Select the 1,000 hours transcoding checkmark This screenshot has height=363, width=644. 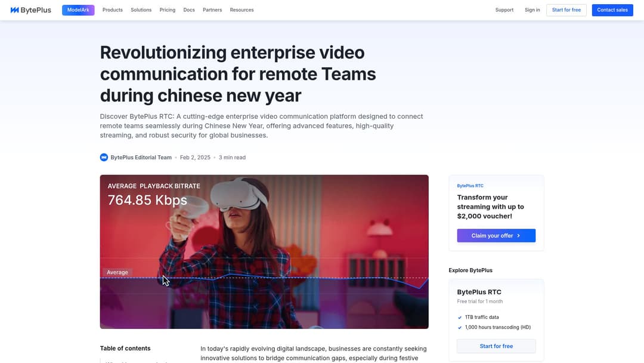pyautogui.click(x=460, y=328)
